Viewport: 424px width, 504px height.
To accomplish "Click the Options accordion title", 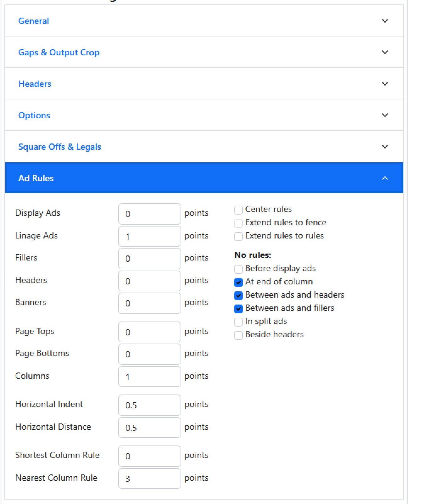I will 34,115.
